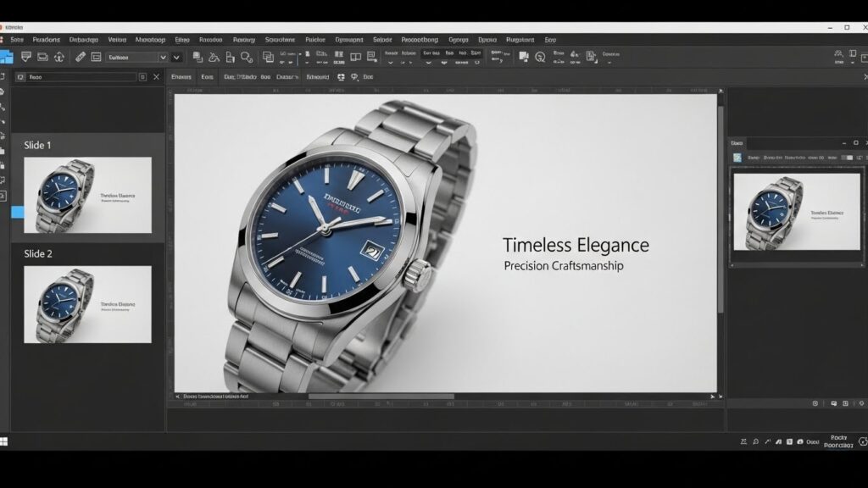Close the slide panel search with the X

155,77
